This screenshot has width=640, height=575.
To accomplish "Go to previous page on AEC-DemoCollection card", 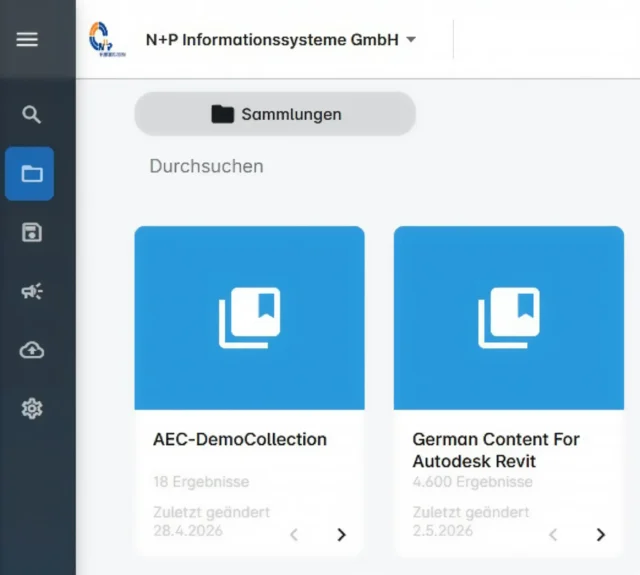I will (294, 534).
